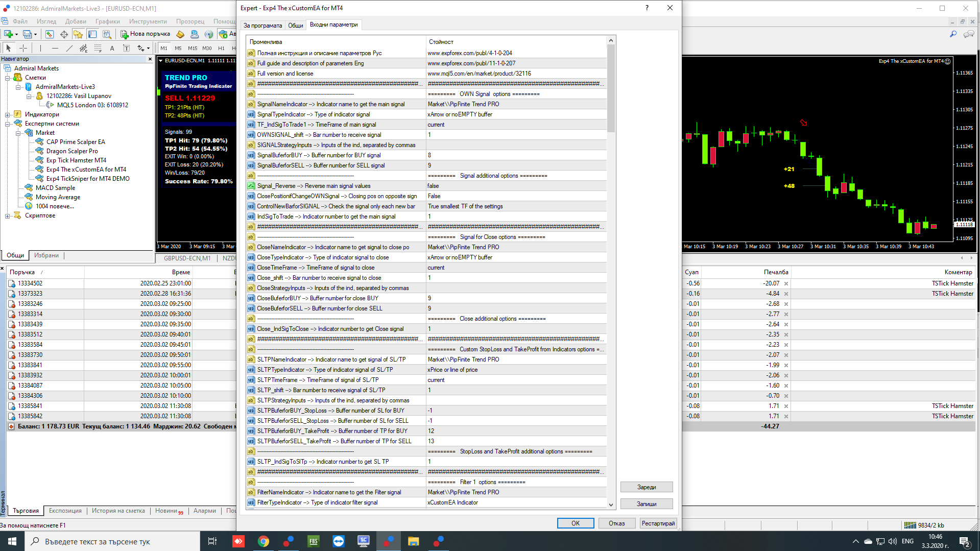The height and width of the screenshot is (551, 980).
Task: Select the 'Входни параметри' tab
Action: pos(334,25)
